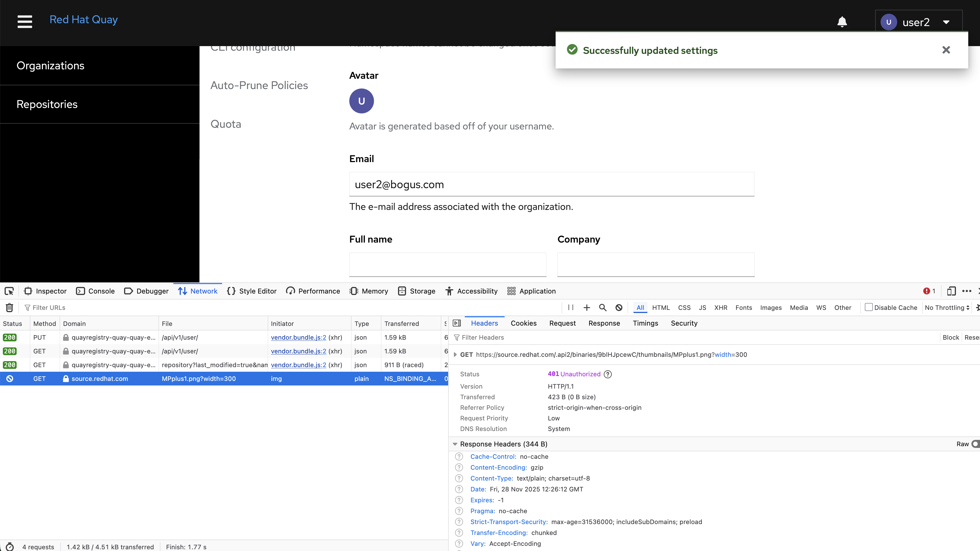
Task: Click the Email input field
Action: click(x=552, y=184)
